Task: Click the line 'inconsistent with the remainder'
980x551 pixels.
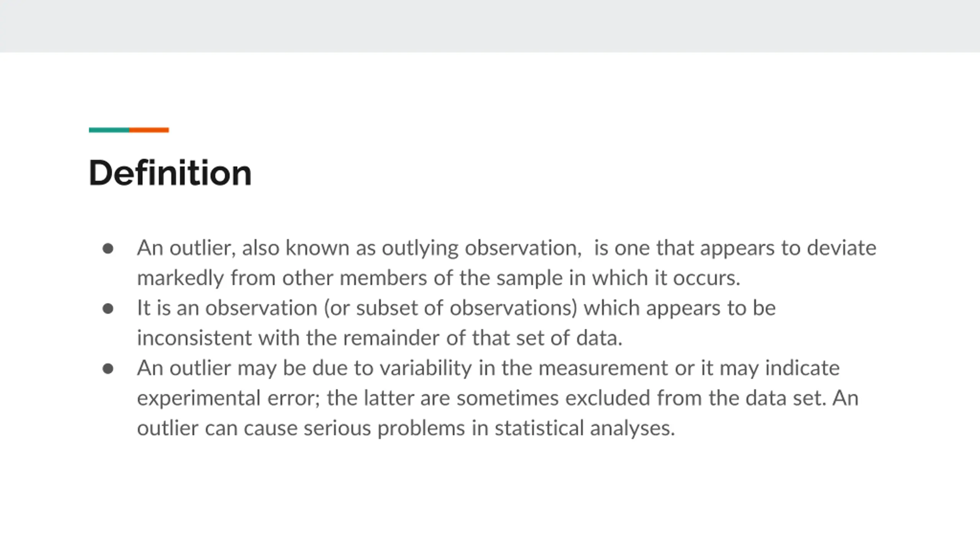Action: click(380, 338)
